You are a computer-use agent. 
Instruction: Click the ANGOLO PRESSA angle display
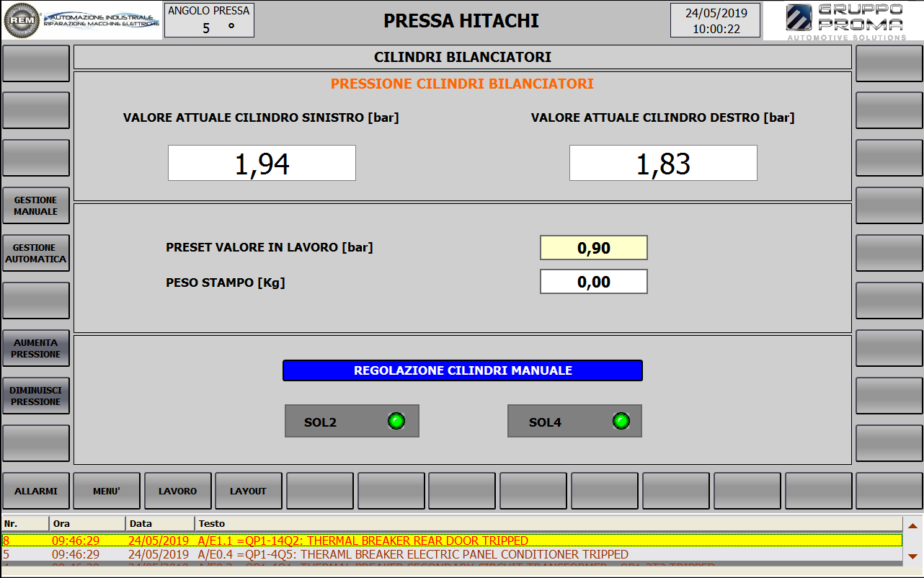pos(209,20)
